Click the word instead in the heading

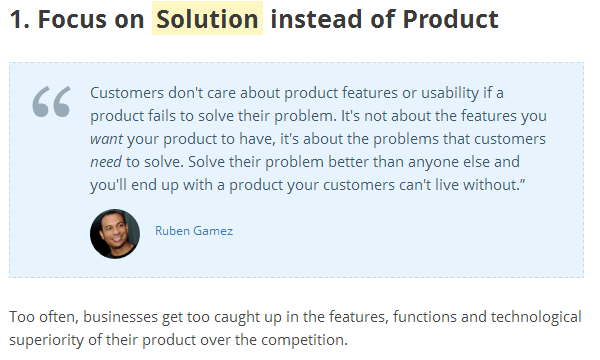click(316, 19)
